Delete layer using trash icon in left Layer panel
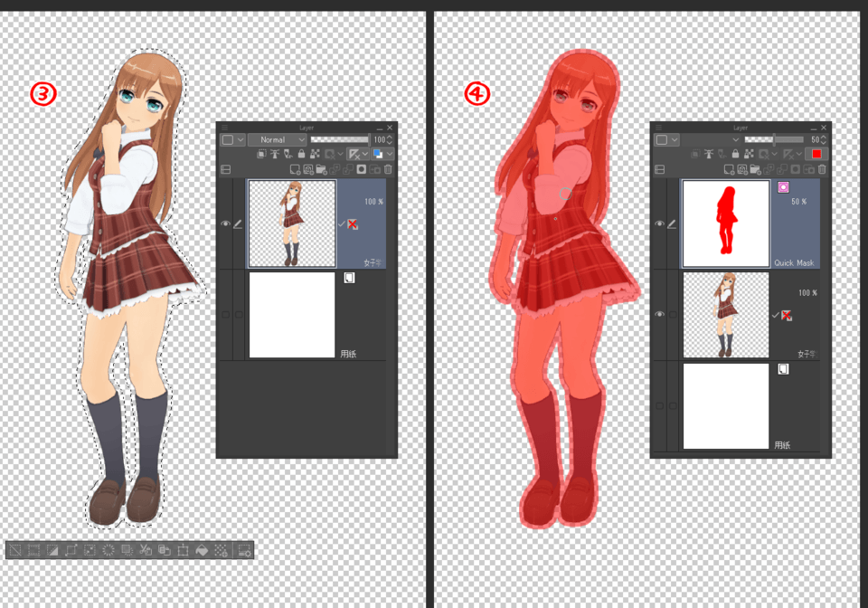 (388, 169)
